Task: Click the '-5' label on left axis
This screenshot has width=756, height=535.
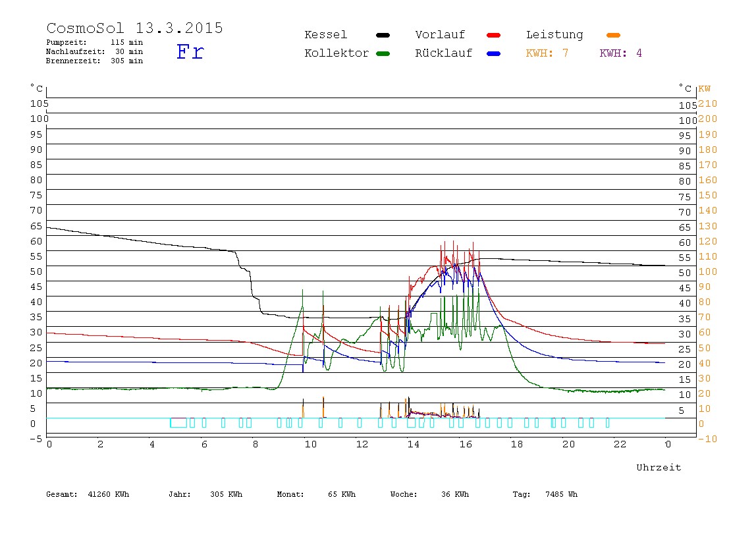Action: pyautogui.click(x=36, y=439)
